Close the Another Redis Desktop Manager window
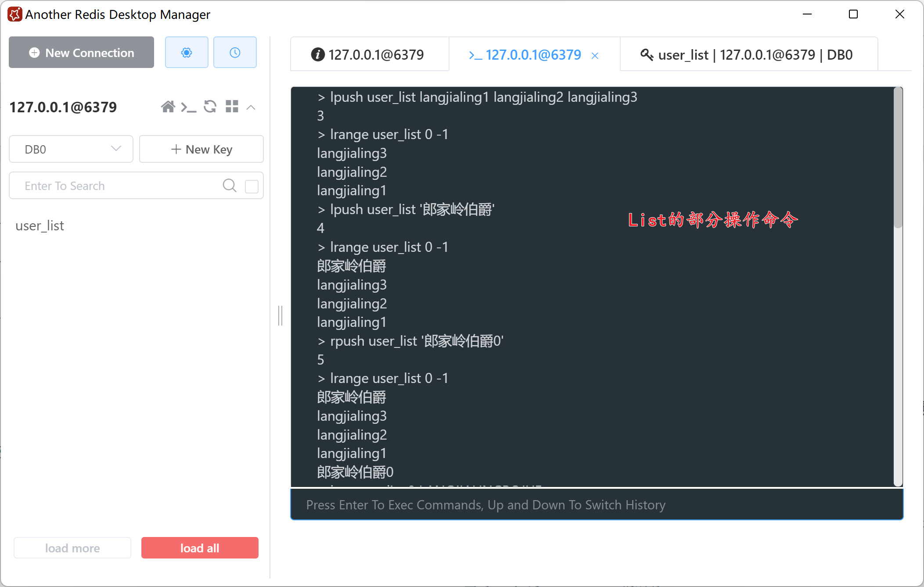This screenshot has width=924, height=587. tap(900, 14)
